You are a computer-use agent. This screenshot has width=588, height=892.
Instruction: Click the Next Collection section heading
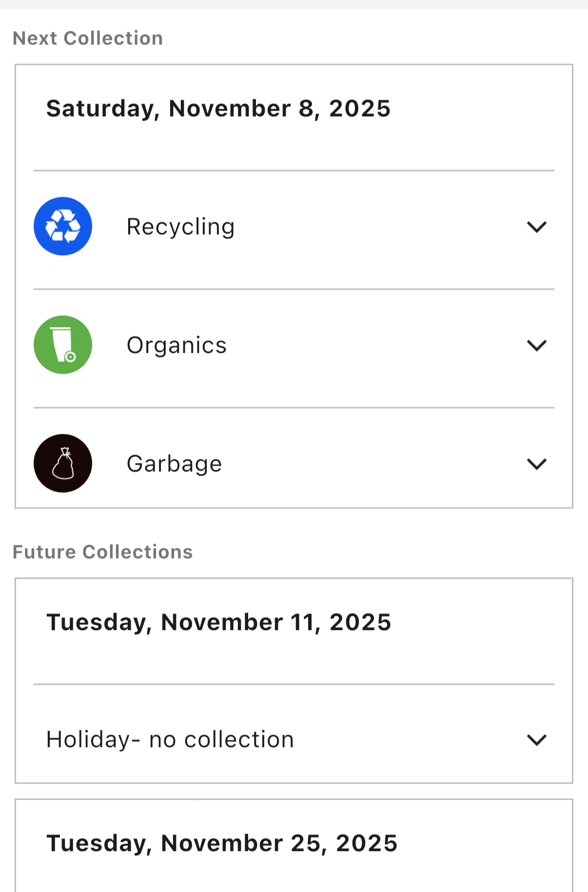point(88,39)
